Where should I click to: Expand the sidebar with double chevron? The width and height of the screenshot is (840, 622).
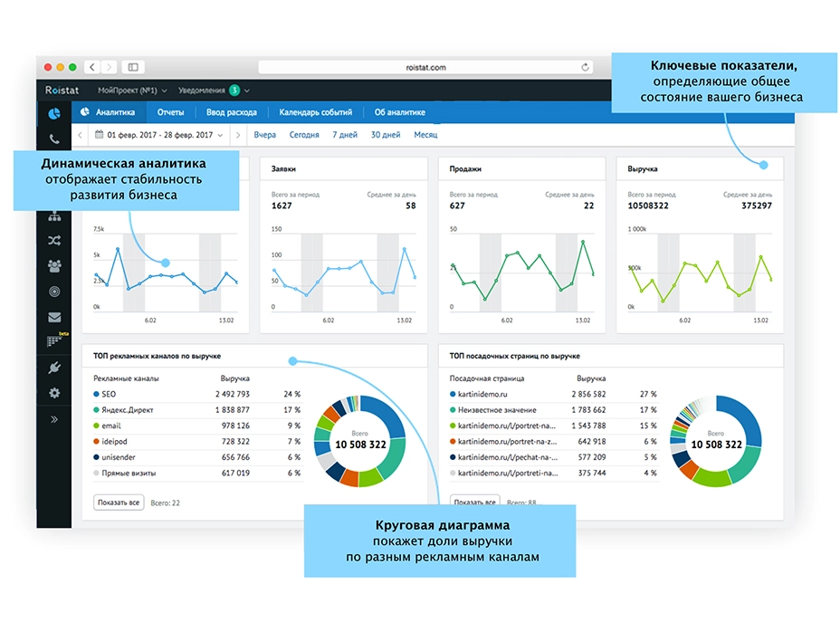pos(54,419)
